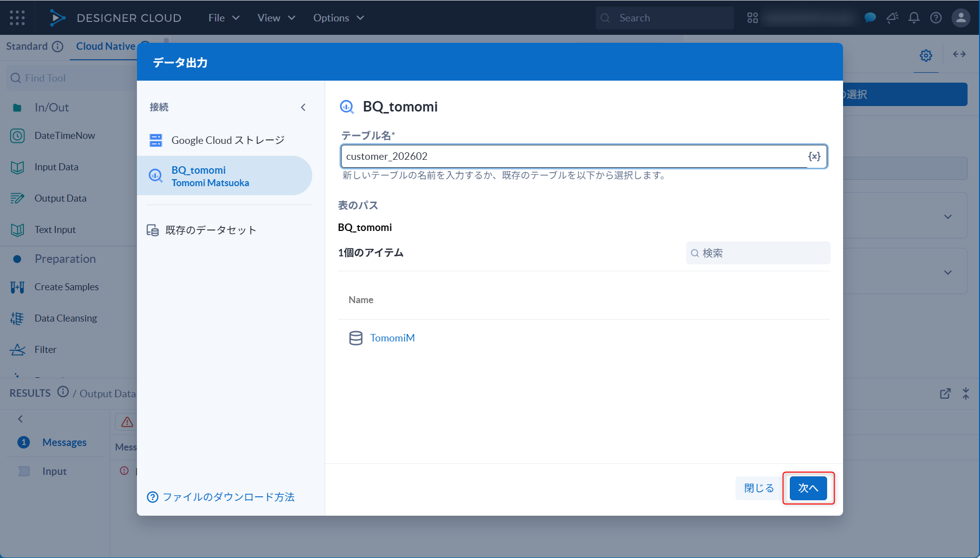The width and height of the screenshot is (980, 558).
Task: Collapse the 接続 connections panel
Action: (x=303, y=107)
